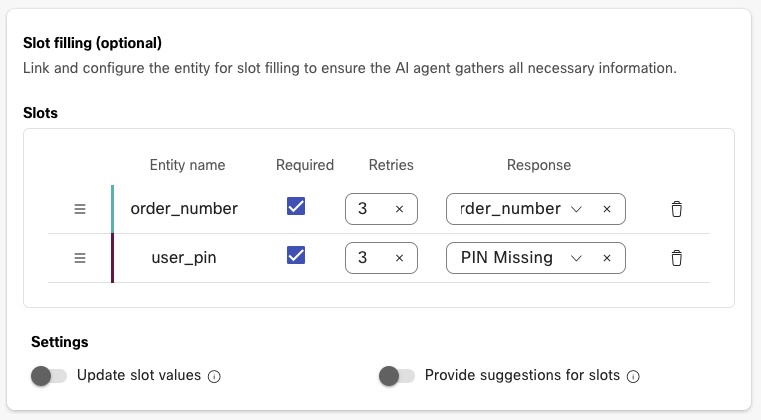This screenshot has height=420, width=761.
Task: Grab the user_pin row drag handle
Action: click(80, 258)
